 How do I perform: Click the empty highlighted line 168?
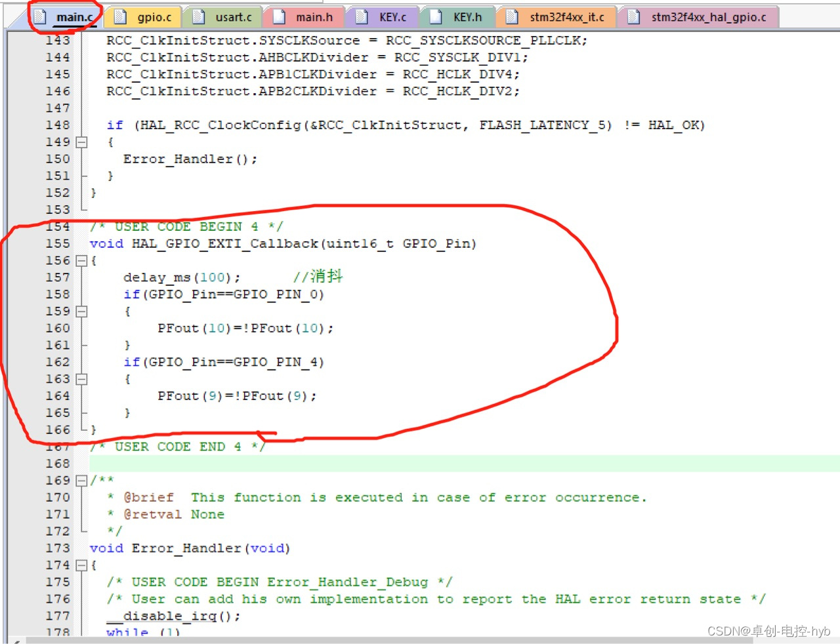tap(465, 464)
